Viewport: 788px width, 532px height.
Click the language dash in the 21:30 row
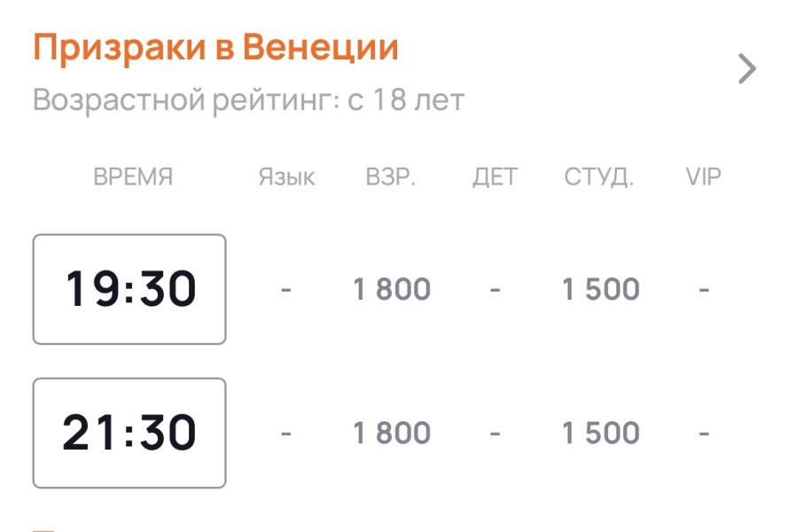pos(286,433)
